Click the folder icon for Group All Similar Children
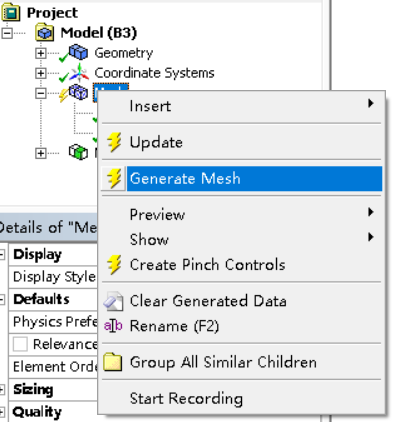 pos(113,362)
